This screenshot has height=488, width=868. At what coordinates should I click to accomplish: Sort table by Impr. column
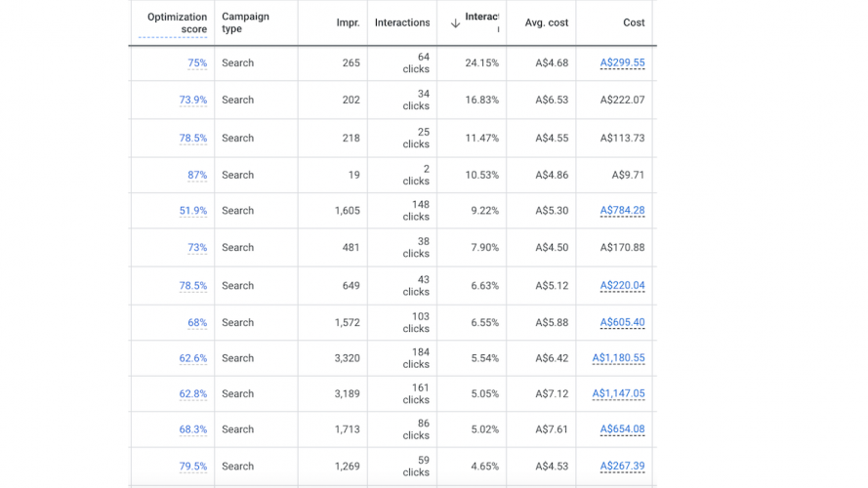click(x=348, y=22)
